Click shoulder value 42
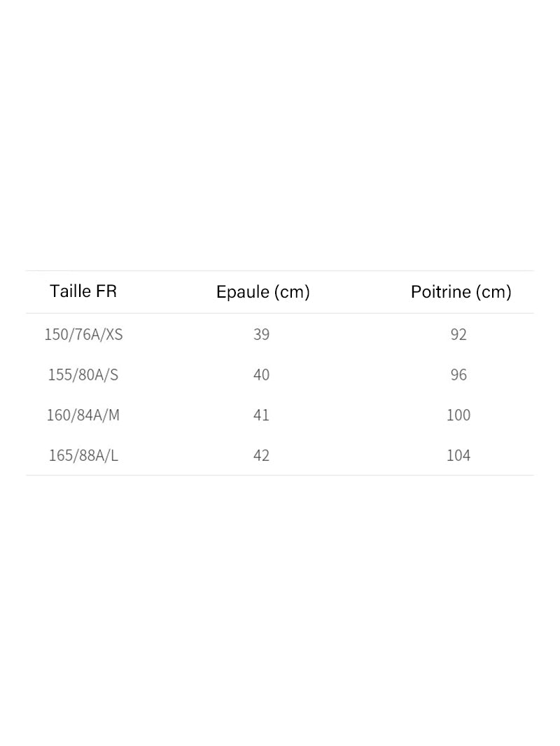The image size is (560, 746). (x=262, y=456)
